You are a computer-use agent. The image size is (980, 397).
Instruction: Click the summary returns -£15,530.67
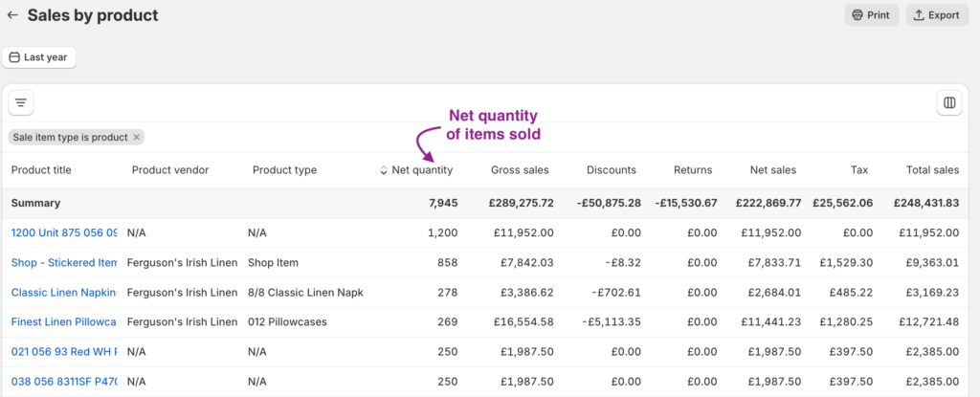pyautogui.click(x=686, y=203)
